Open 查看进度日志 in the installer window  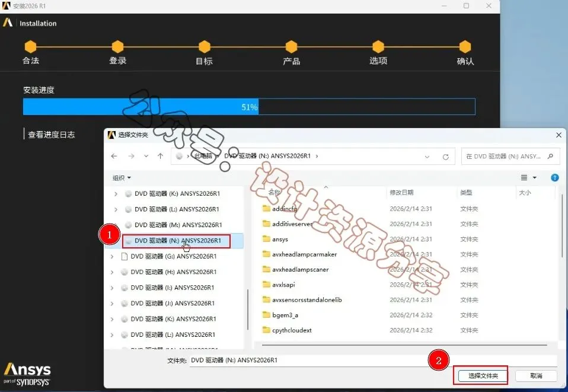52,135
